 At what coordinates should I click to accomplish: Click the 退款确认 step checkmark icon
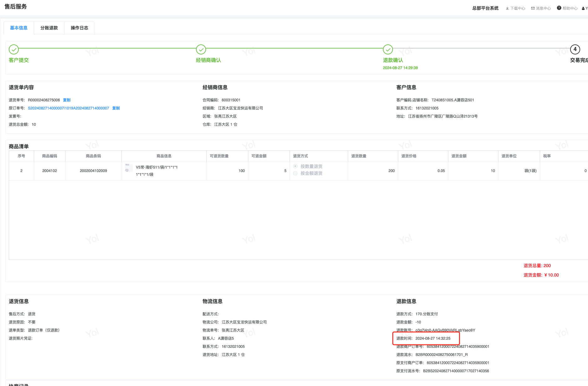click(x=388, y=49)
